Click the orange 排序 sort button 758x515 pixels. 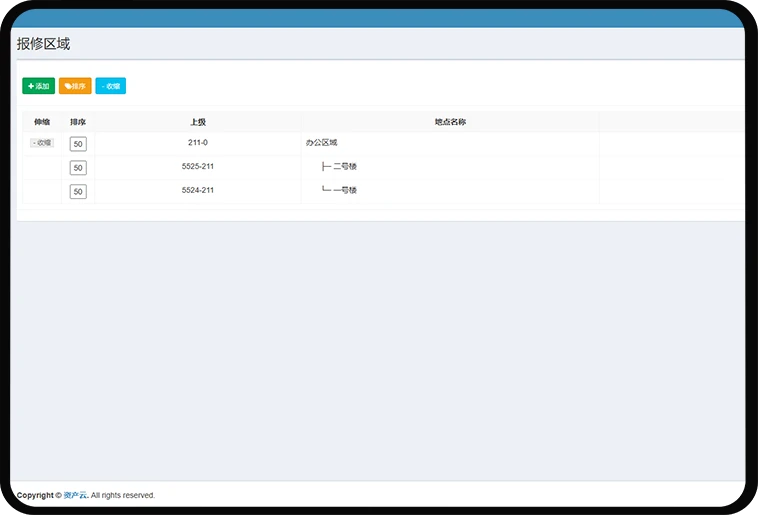point(75,86)
